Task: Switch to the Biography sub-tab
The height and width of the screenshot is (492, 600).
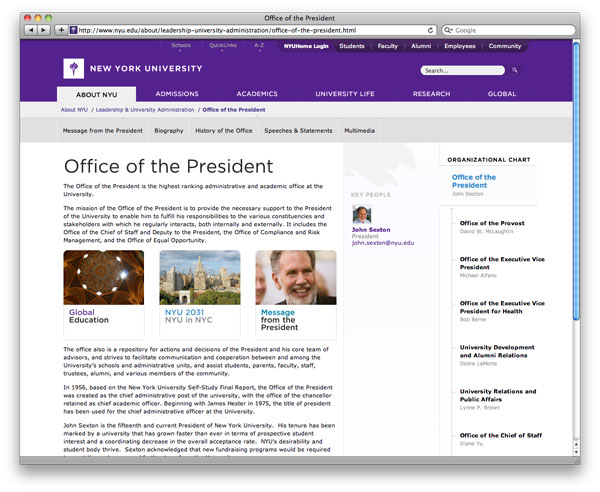Action: (x=169, y=131)
